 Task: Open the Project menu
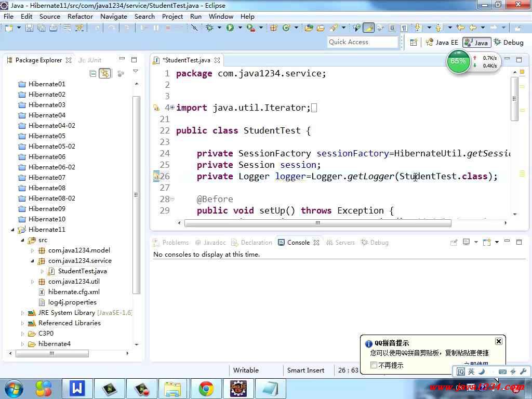[172, 16]
